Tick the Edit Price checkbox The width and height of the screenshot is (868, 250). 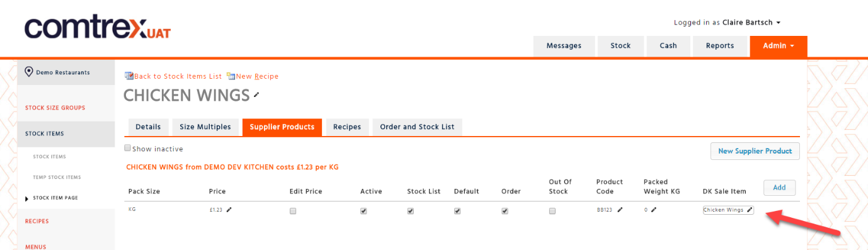coord(293,211)
